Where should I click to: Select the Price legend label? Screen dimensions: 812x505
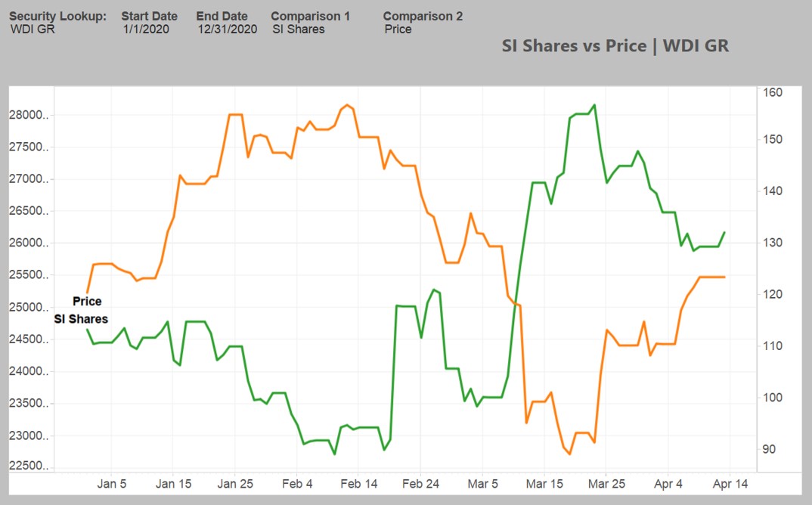(85, 301)
